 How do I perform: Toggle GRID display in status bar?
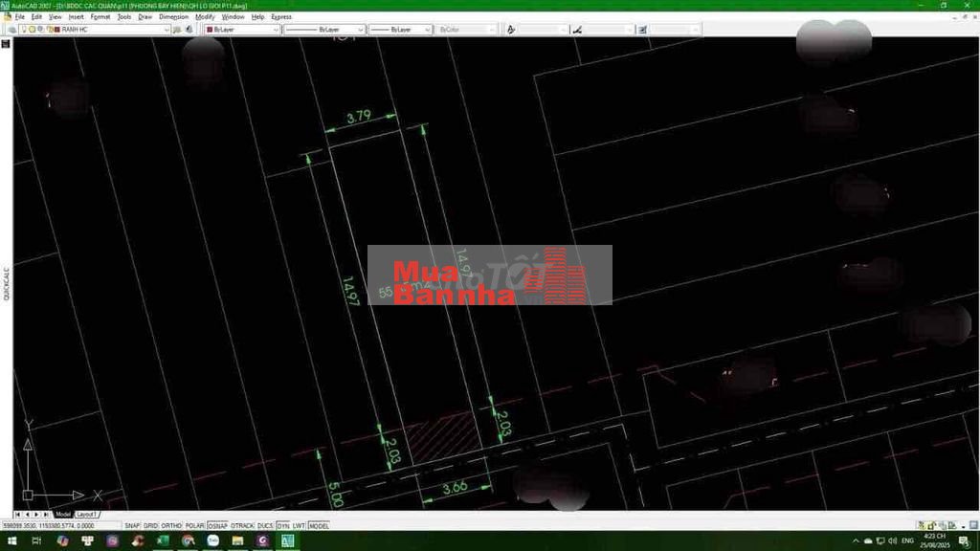point(150,526)
